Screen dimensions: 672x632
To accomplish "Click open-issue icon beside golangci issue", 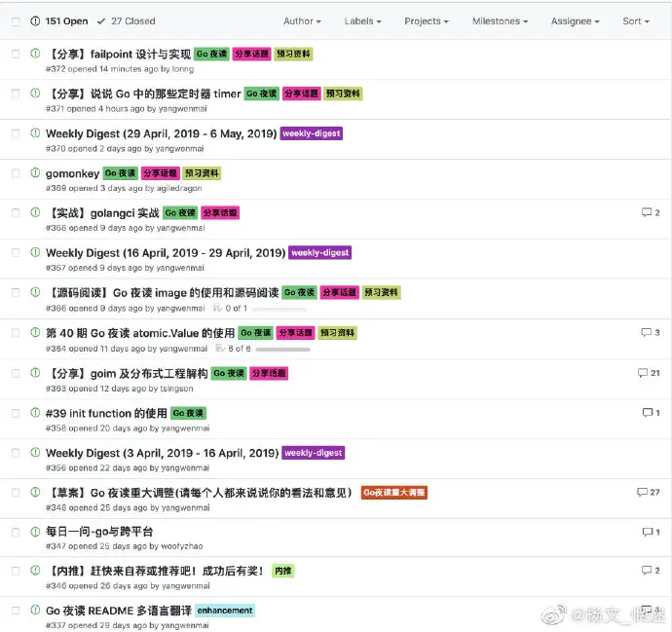I will [35, 212].
